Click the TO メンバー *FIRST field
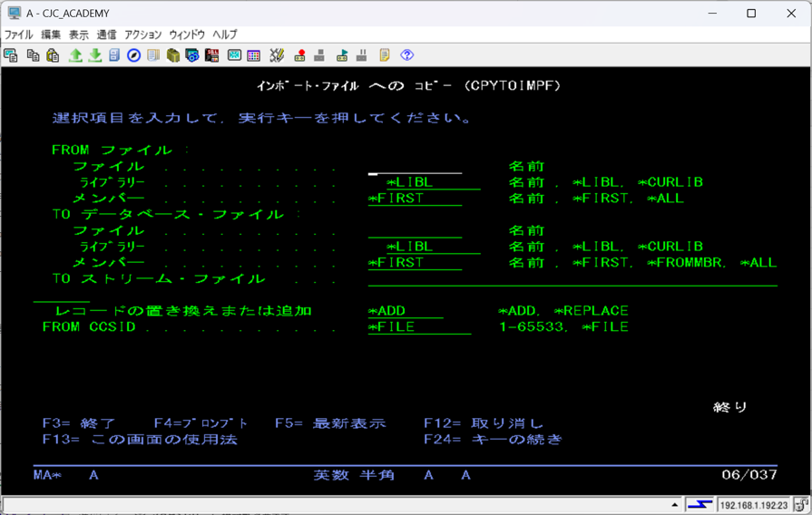Viewport: 812px width, 515px height. (x=415, y=263)
